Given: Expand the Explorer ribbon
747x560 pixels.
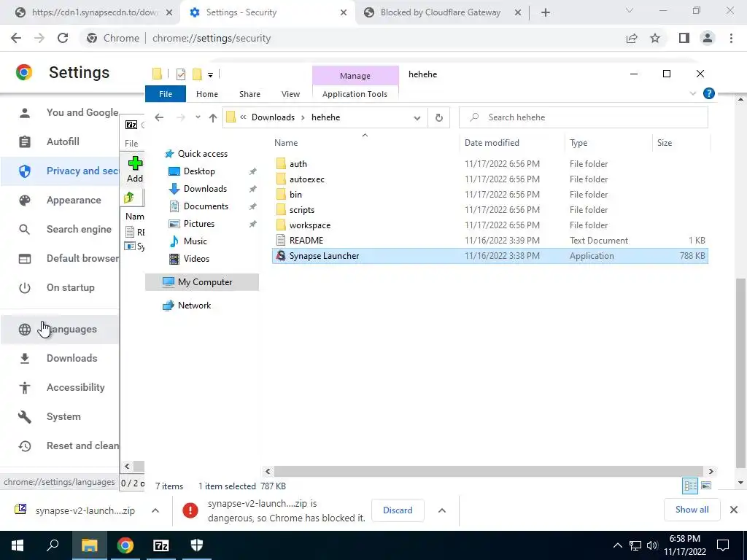Looking at the screenshot, I should (x=693, y=94).
